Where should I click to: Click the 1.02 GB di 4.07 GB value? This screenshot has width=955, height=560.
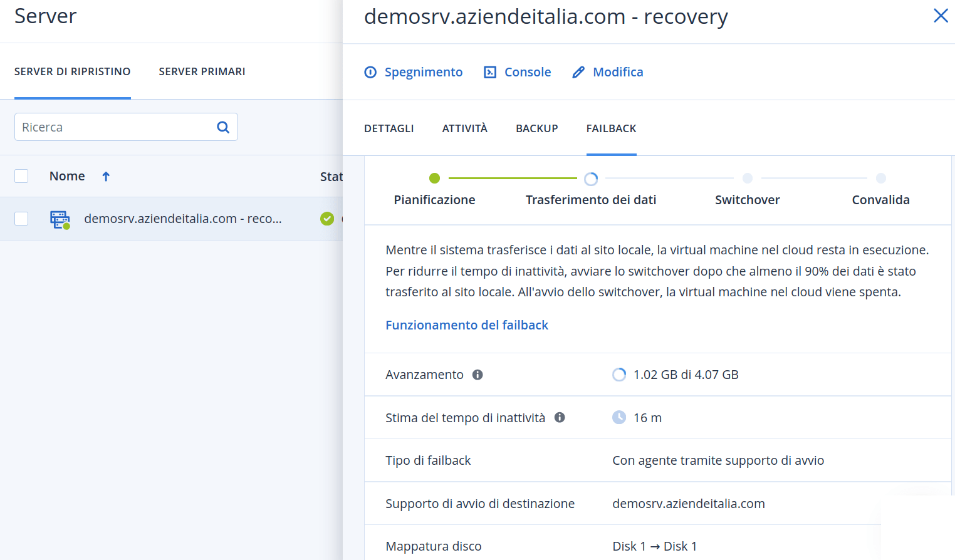(686, 375)
